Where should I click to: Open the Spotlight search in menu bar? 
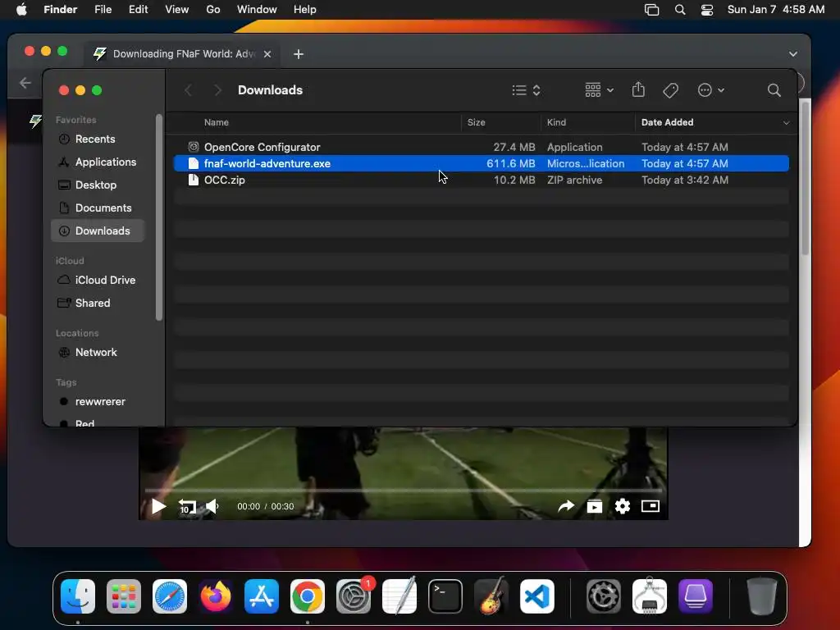coord(680,10)
